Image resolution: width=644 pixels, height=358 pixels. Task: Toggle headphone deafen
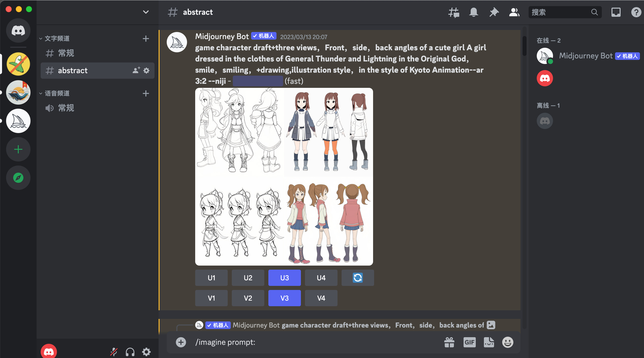pos(130,352)
